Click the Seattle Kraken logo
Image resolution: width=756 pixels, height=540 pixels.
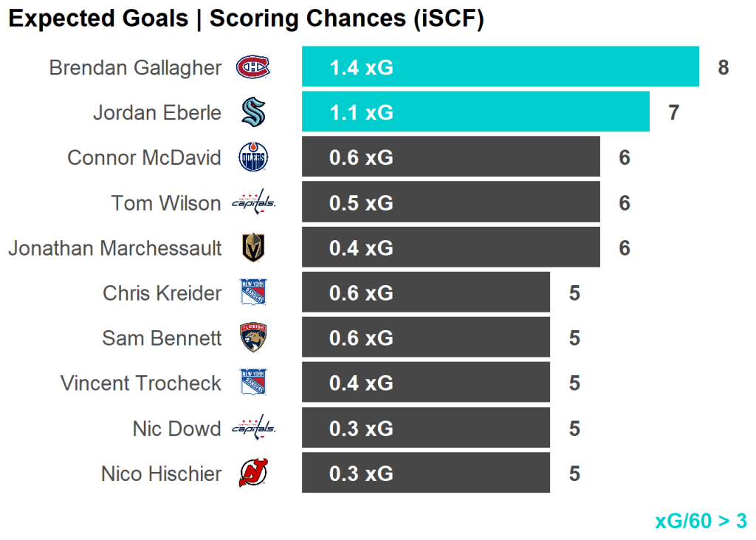tap(253, 113)
